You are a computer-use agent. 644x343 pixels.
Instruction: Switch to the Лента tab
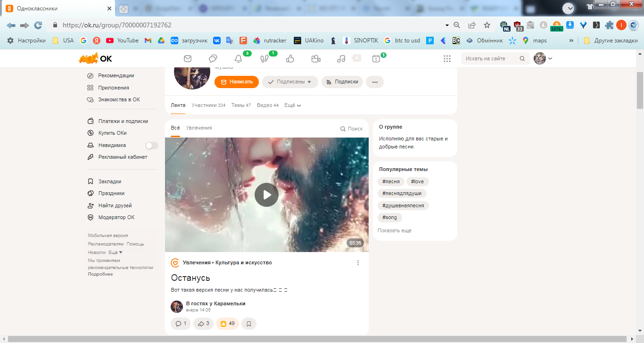coord(178,105)
